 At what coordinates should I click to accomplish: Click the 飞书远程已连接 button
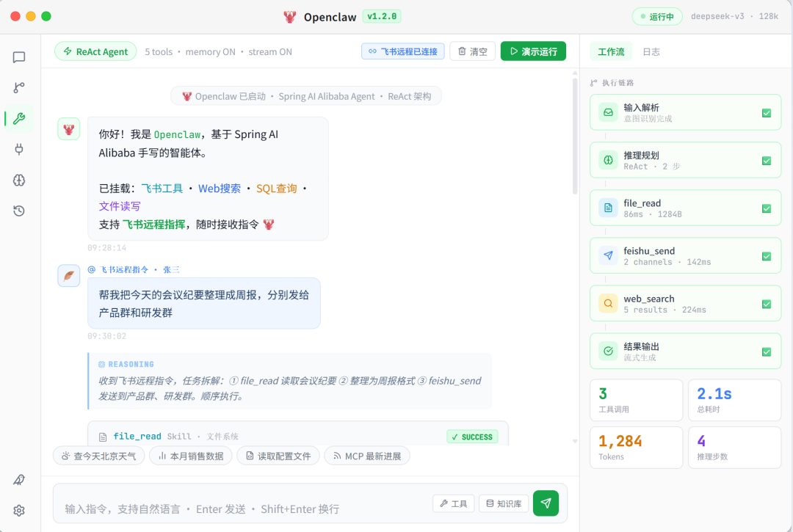402,51
